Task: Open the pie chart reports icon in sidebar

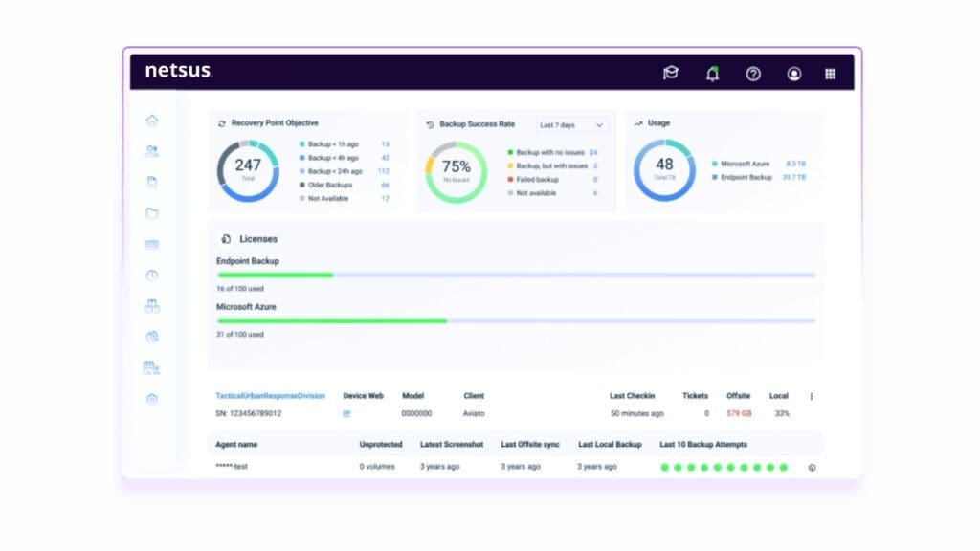Action: click(x=152, y=337)
